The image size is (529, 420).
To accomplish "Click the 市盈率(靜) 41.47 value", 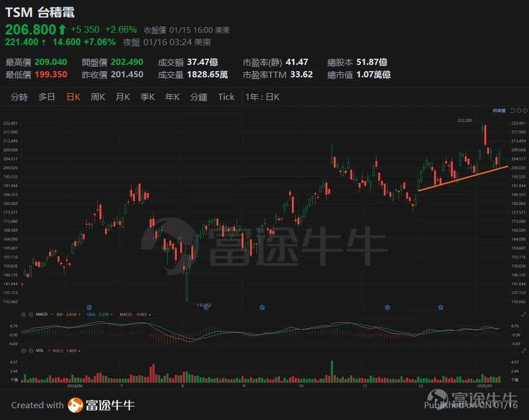I will pyautogui.click(x=297, y=62).
